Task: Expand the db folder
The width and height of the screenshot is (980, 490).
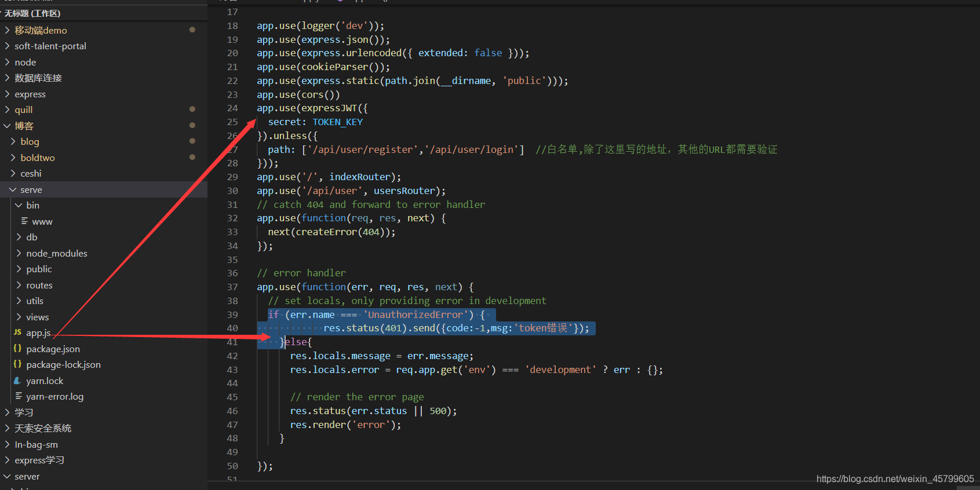Action: [x=19, y=237]
